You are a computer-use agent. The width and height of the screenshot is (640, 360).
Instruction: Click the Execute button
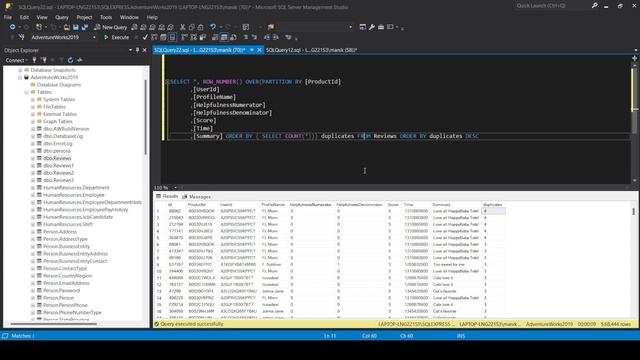[x=117, y=37]
